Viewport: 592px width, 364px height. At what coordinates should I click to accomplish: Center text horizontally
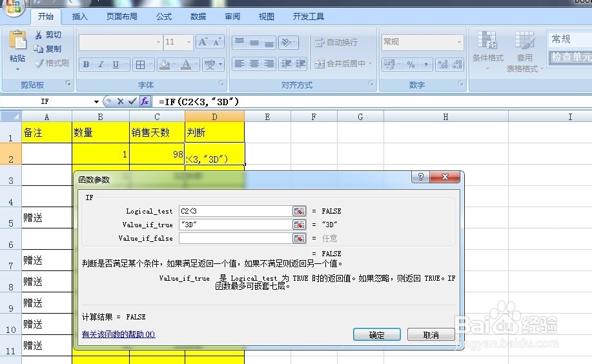(254, 64)
